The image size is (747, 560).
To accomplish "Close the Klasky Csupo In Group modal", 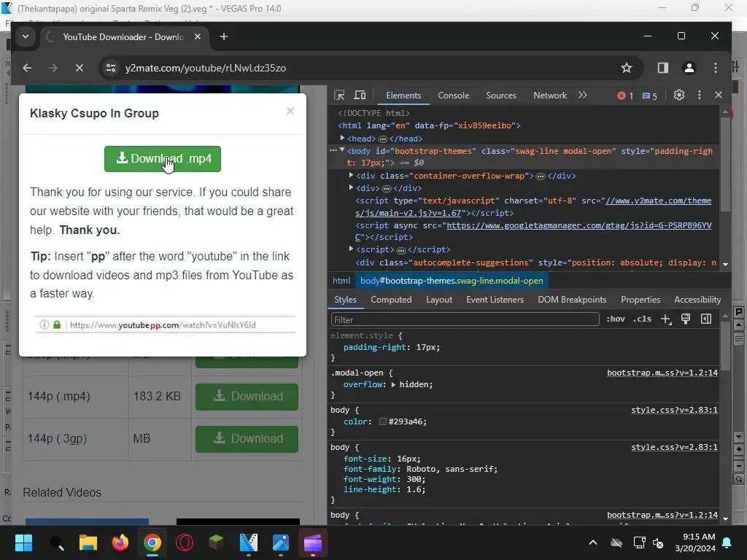I will pos(290,112).
